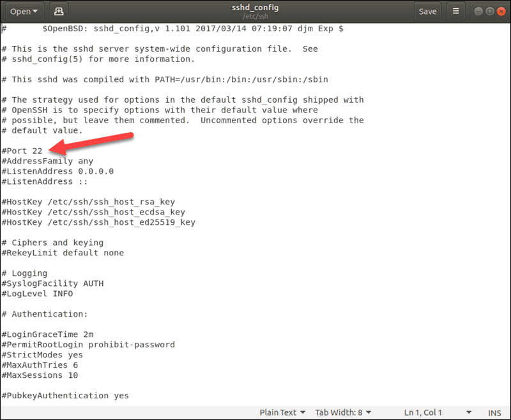Click the Save button
Screen dimensions: 511x420
point(428,11)
